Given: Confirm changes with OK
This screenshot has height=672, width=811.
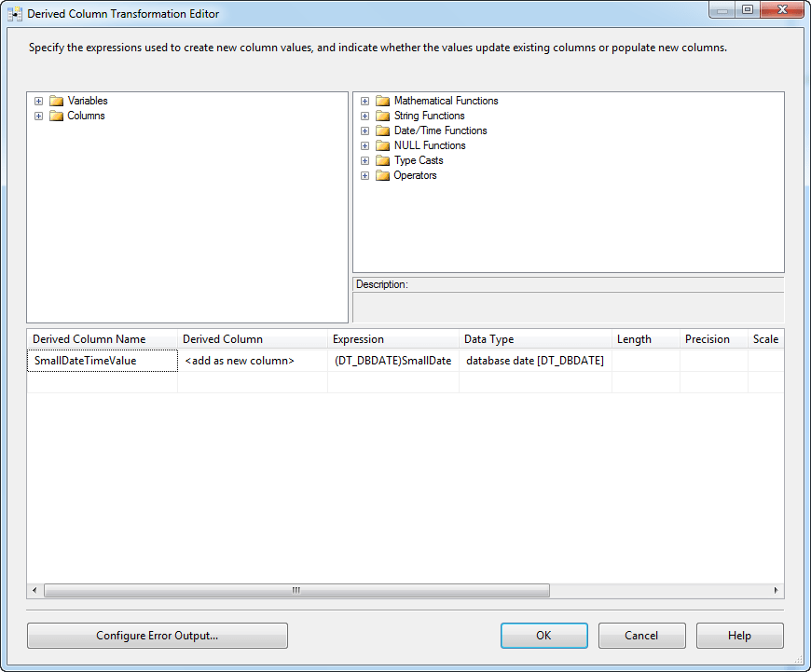Looking at the screenshot, I should pyautogui.click(x=543, y=636).
